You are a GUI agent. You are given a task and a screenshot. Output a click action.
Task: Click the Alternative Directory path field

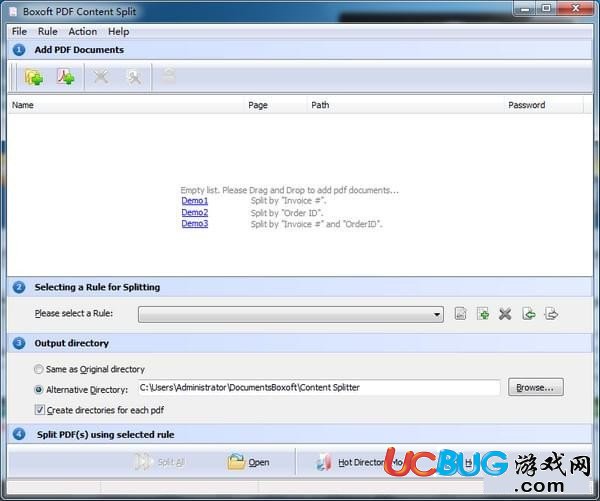click(x=319, y=387)
